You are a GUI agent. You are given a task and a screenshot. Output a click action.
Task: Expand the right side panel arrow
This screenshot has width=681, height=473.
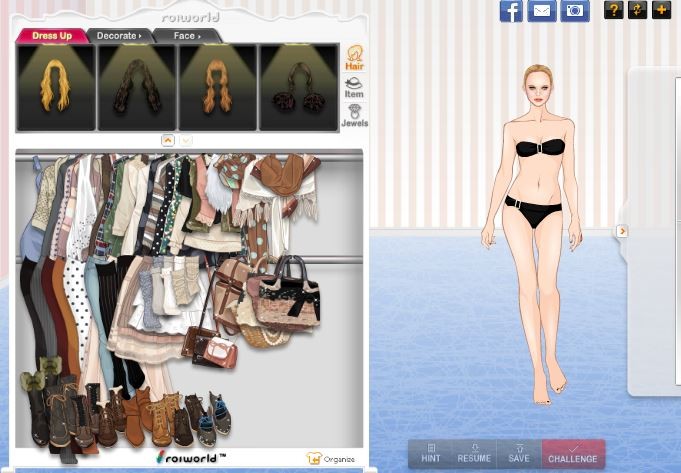(622, 231)
